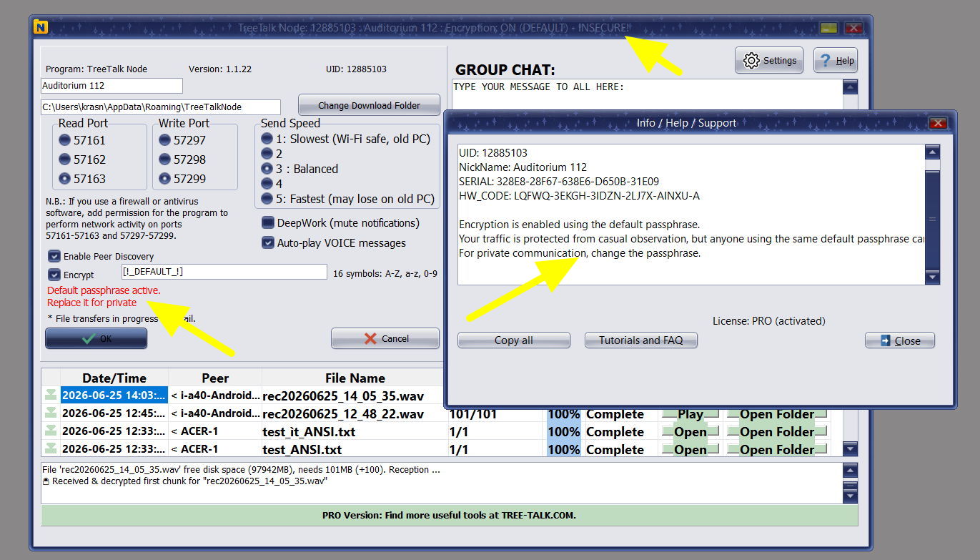
Task: Click the TREE-TALK.COM promo banner
Action: coord(449,515)
